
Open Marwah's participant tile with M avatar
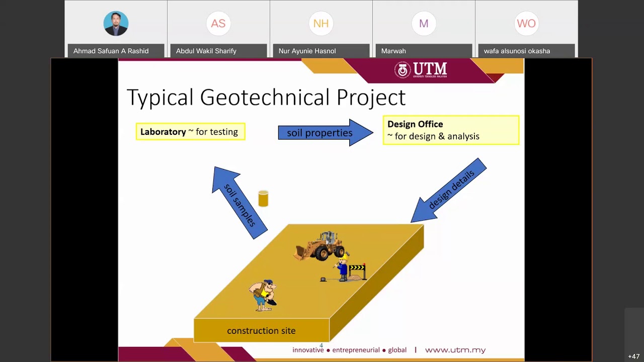tap(424, 28)
